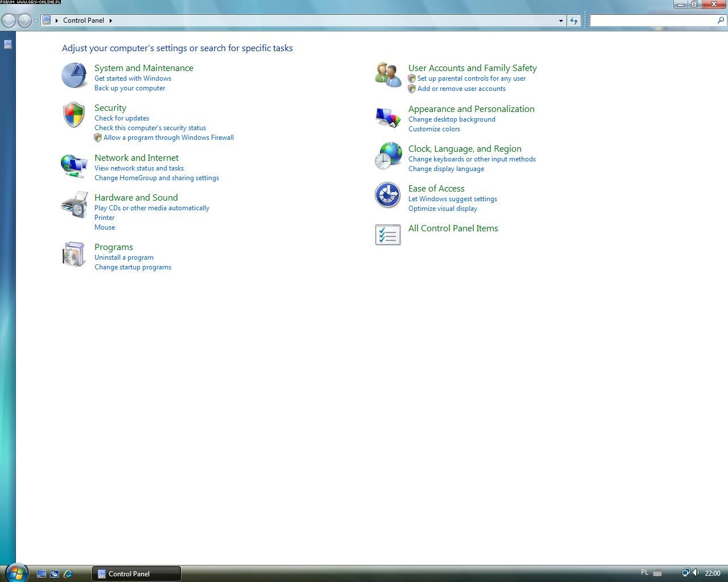
Task: Click inside the Control Panel search box
Action: [x=653, y=20]
